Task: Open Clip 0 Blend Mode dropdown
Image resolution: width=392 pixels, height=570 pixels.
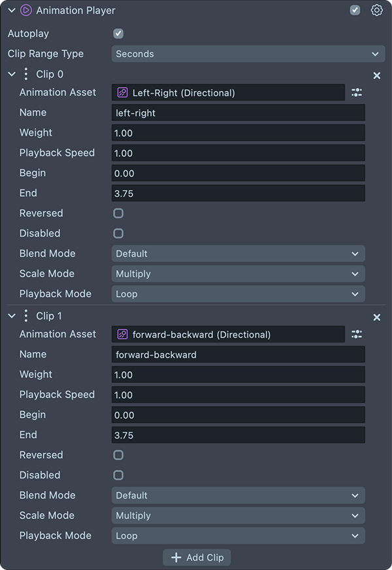Action: click(x=238, y=254)
